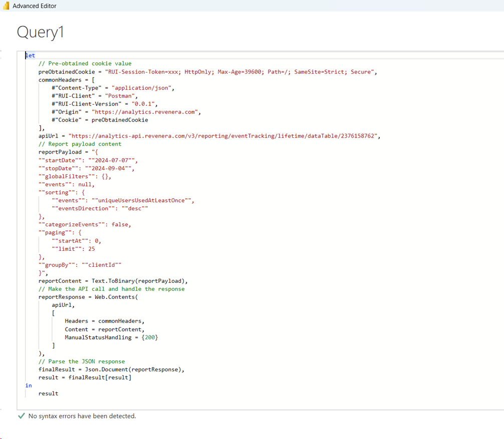
Task: Place cursor on the 'let' keyword line
Action: pyautogui.click(x=30, y=55)
